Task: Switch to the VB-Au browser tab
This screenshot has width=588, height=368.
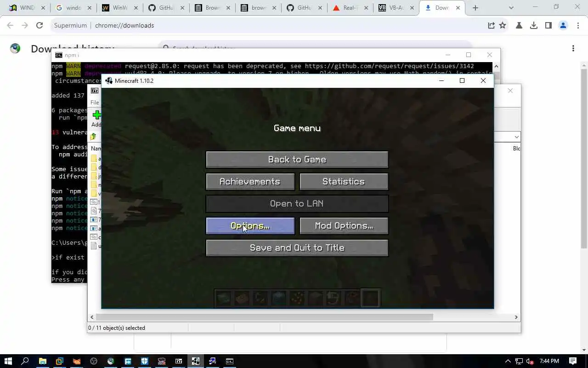Action: [x=395, y=8]
